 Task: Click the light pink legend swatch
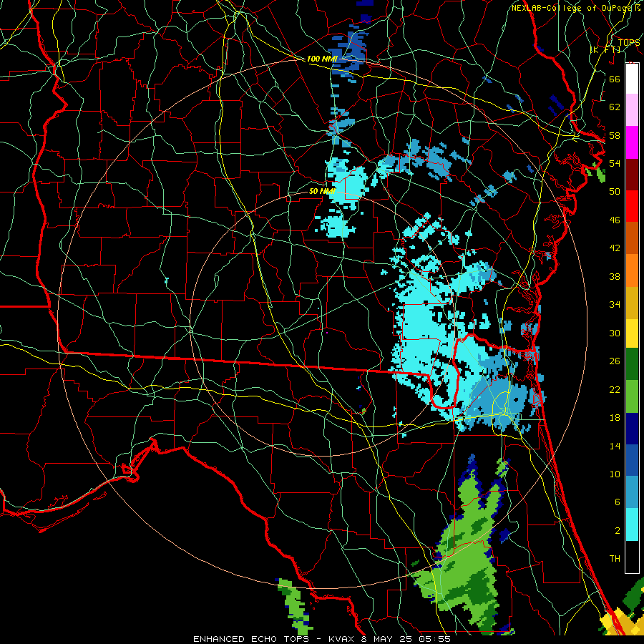tap(632, 110)
